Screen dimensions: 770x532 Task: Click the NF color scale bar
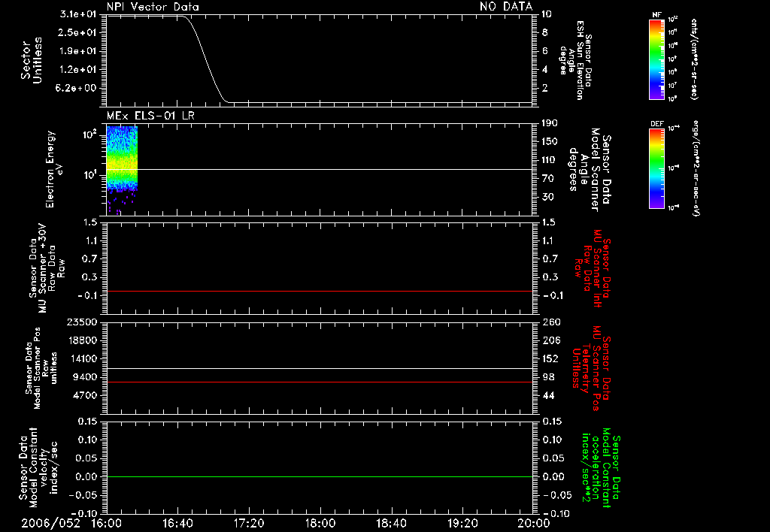(656, 59)
